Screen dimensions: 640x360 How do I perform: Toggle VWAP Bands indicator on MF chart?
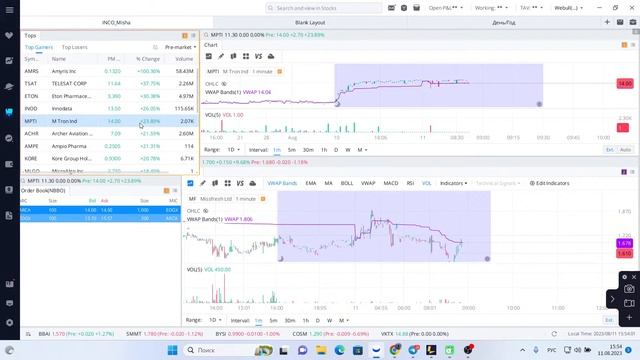point(282,183)
